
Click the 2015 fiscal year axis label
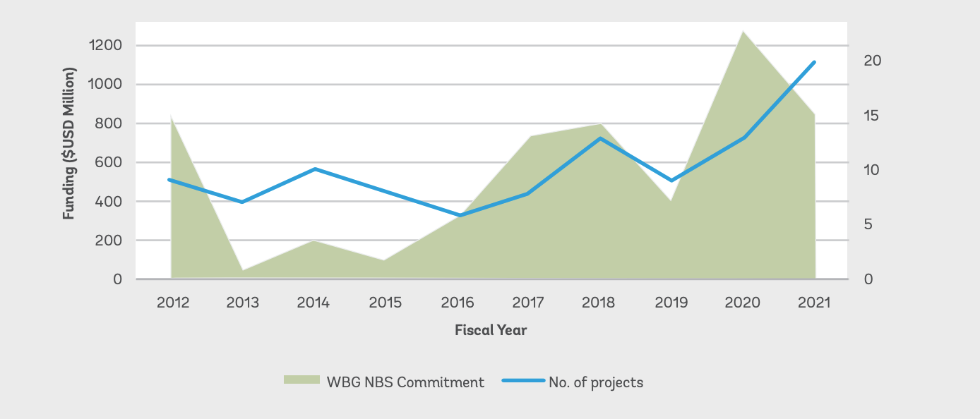click(386, 303)
